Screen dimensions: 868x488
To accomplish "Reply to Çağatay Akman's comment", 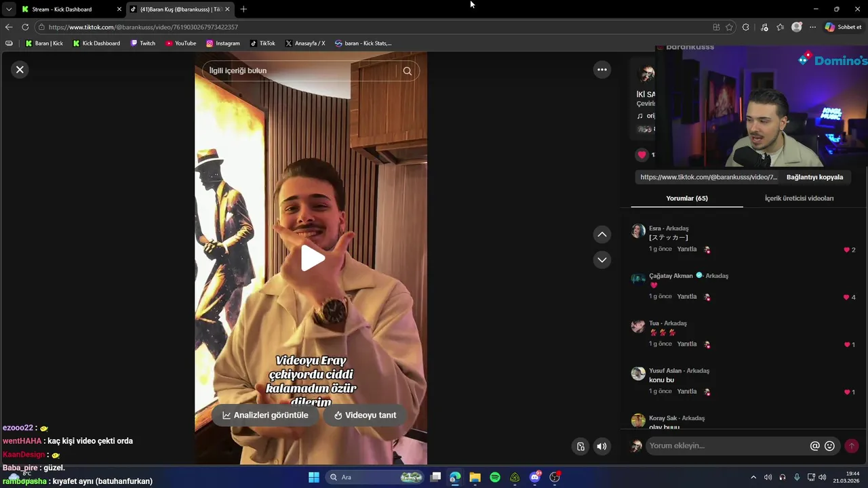I will (687, 296).
